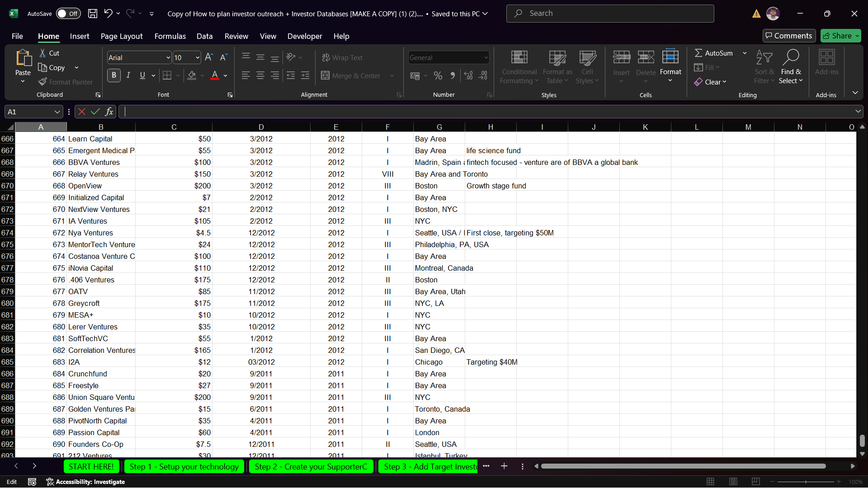Click the warning triangle icon
The width and height of the screenshot is (868, 488).
tap(756, 14)
